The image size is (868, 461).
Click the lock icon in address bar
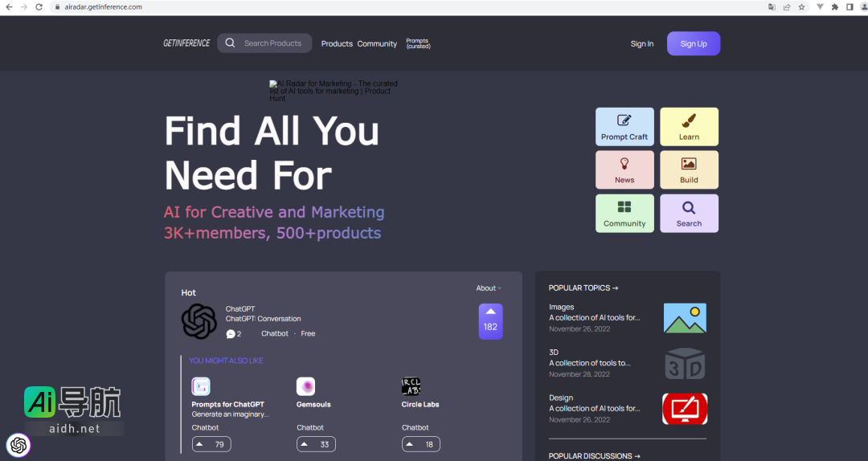[57, 7]
